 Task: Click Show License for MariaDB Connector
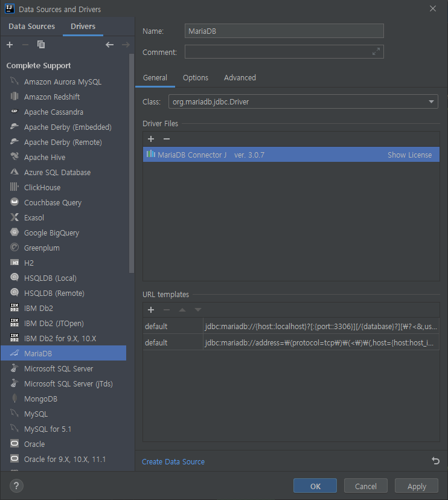click(x=409, y=155)
